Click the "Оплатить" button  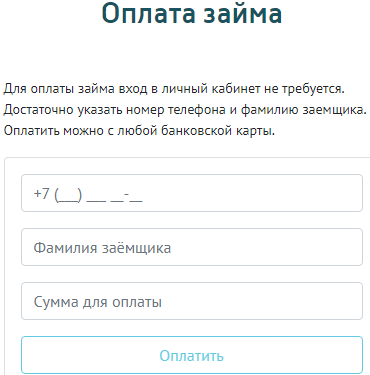coord(192,355)
